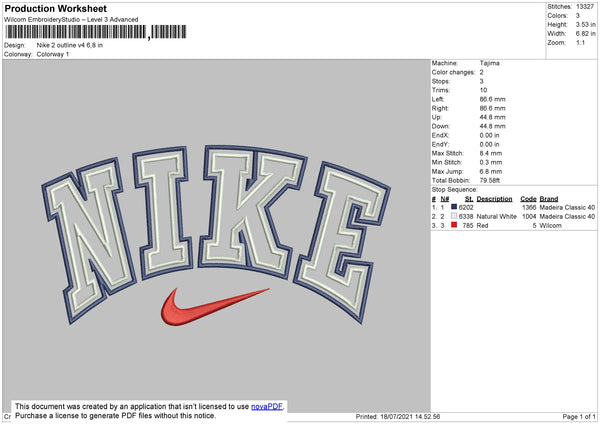Click the Zoom value '1:1'
Image resolution: width=600 pixels, height=424 pixels.
[580, 42]
